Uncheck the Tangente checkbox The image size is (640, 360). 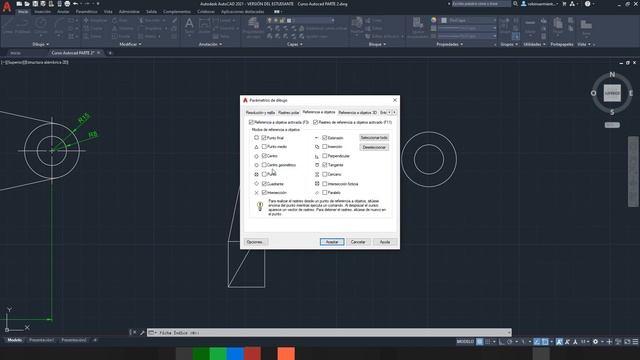pos(325,165)
